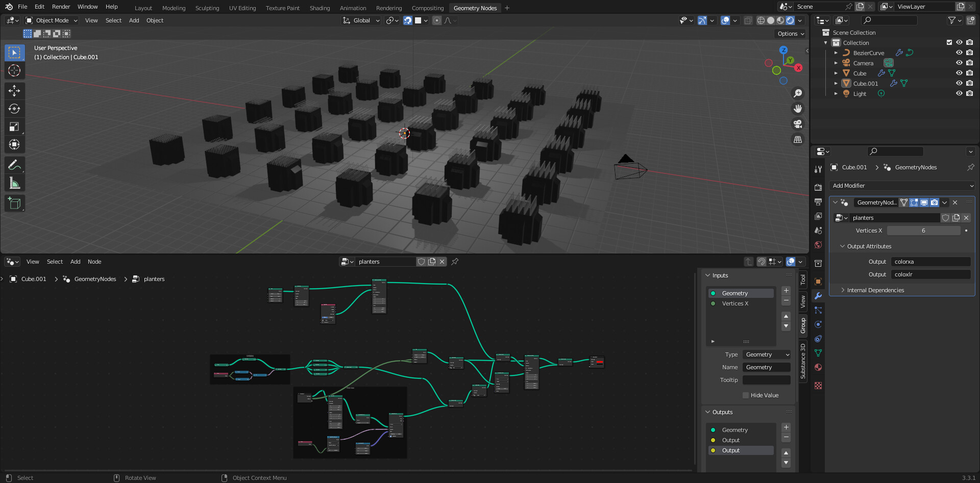Open the Tool properties tab
980x483 pixels.
tap(818, 169)
